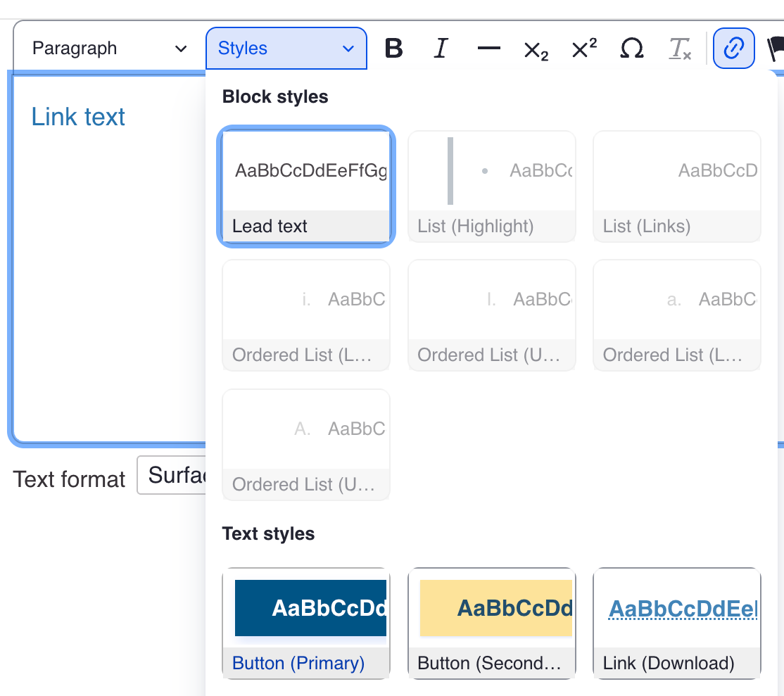Apply the Button (Primary) text style

[x=305, y=624]
